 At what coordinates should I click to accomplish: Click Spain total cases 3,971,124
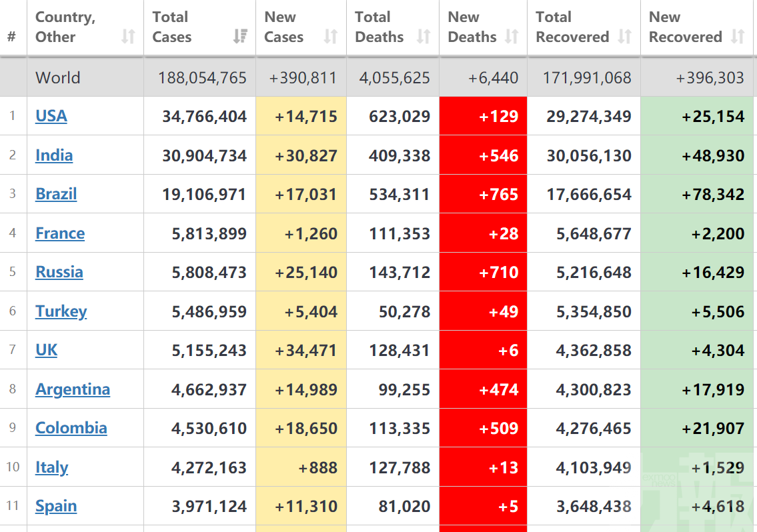coord(209,507)
